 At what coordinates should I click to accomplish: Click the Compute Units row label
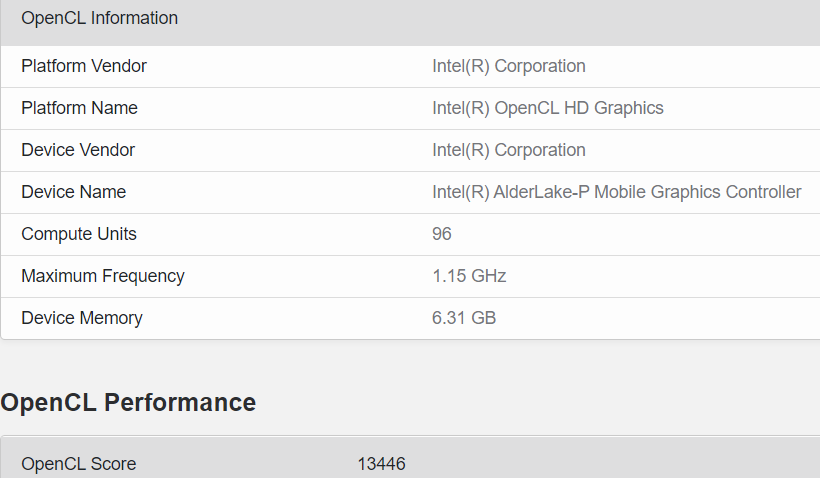point(79,234)
